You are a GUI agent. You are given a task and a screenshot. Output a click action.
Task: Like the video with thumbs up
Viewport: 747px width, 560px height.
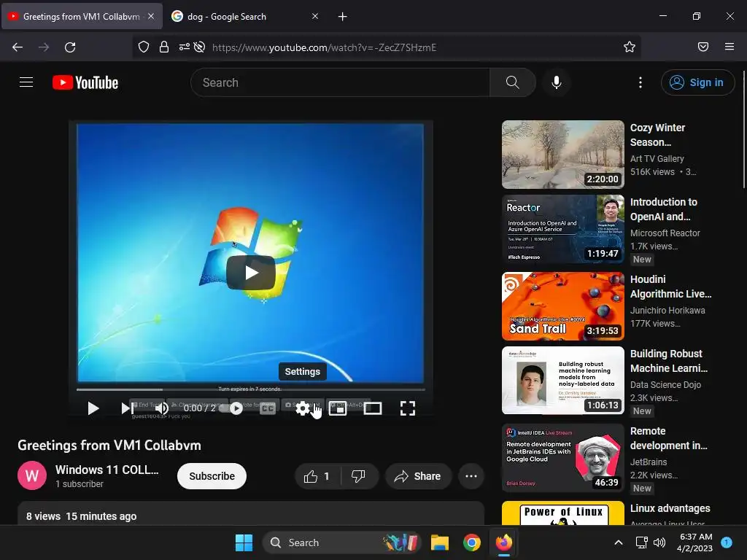pyautogui.click(x=317, y=475)
